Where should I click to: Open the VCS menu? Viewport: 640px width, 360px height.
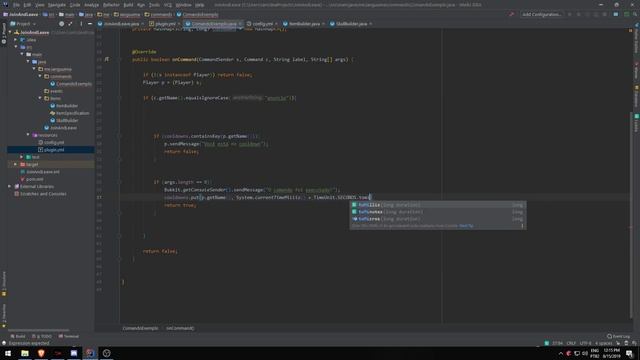(x=168, y=5)
